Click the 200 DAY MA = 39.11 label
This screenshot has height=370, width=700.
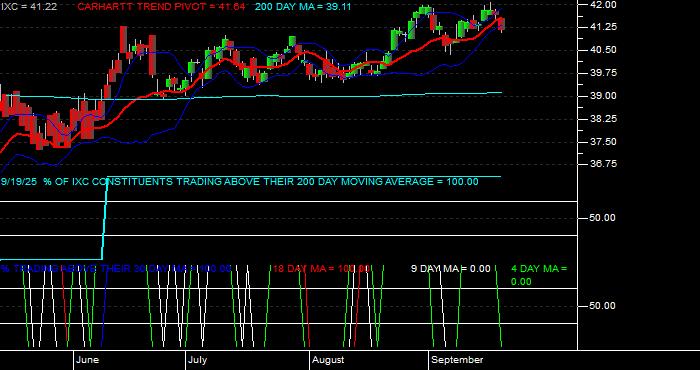click(x=303, y=7)
